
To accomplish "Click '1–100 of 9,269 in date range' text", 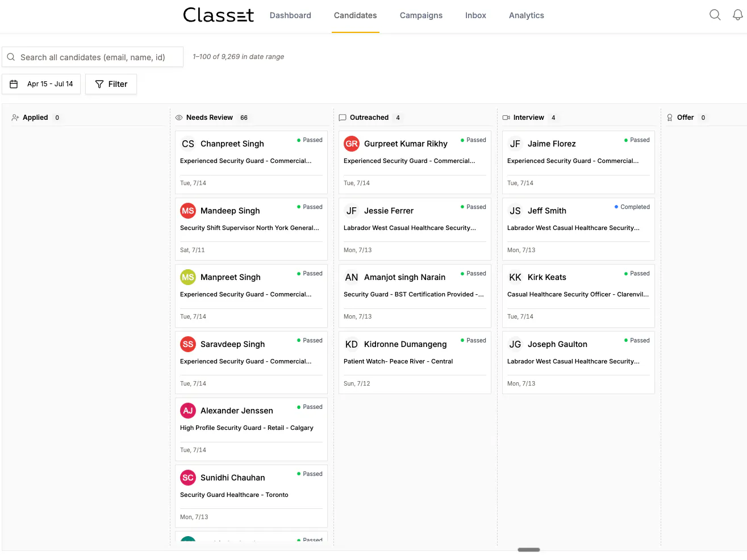I will pos(238,57).
